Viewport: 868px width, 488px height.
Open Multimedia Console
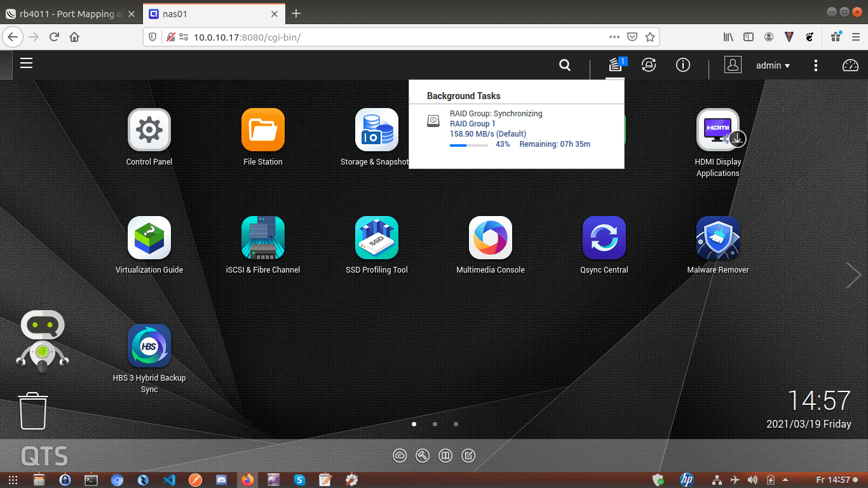point(491,238)
